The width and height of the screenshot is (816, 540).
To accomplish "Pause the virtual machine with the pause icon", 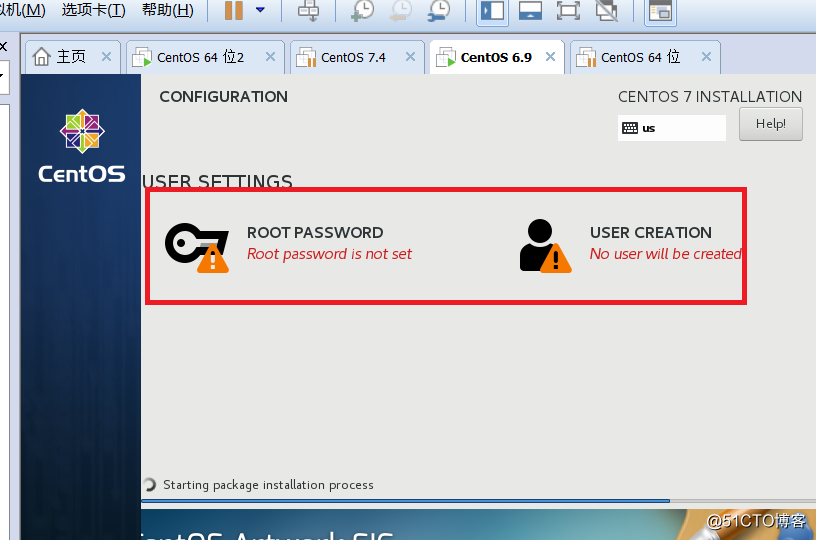I will (234, 10).
